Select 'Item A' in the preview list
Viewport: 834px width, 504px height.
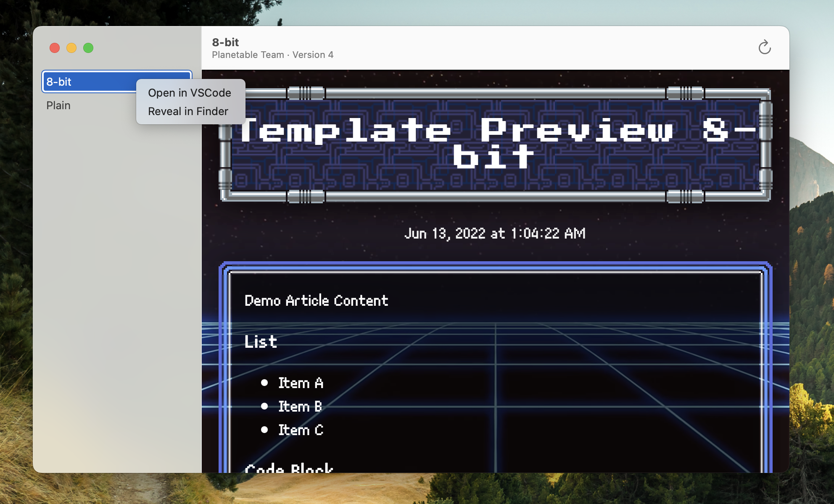[301, 383]
